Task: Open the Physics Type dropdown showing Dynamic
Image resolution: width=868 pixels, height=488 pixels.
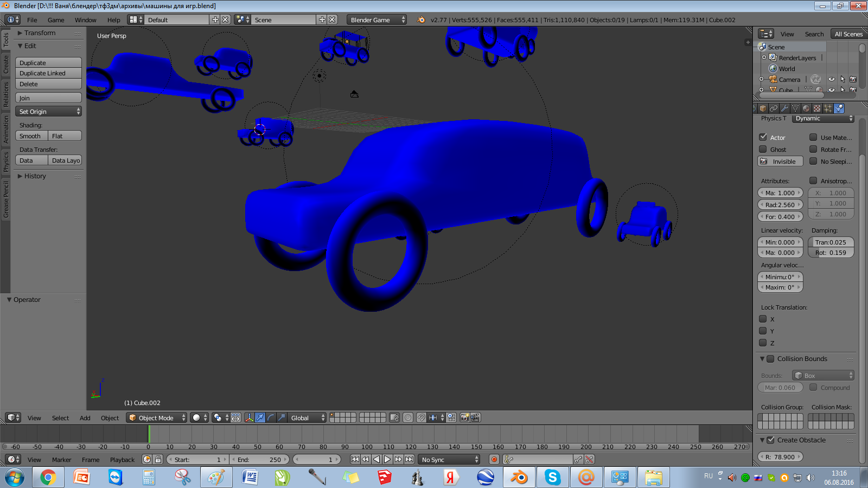Action: tap(824, 118)
